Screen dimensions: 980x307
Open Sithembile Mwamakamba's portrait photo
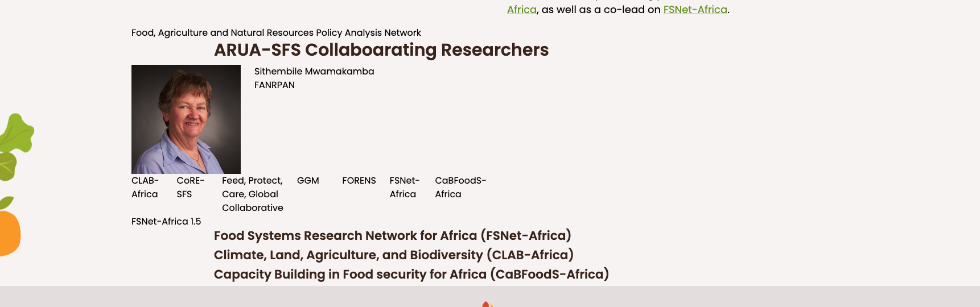pos(186,119)
